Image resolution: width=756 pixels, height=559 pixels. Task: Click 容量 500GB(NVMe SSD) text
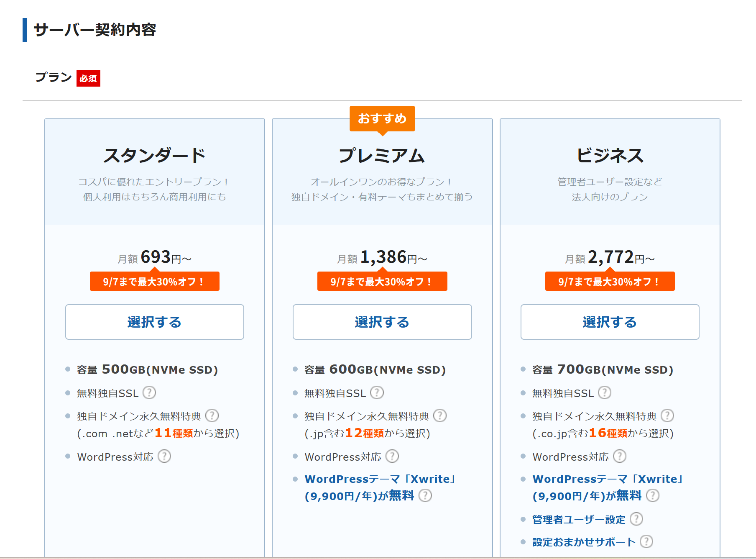coord(148,369)
